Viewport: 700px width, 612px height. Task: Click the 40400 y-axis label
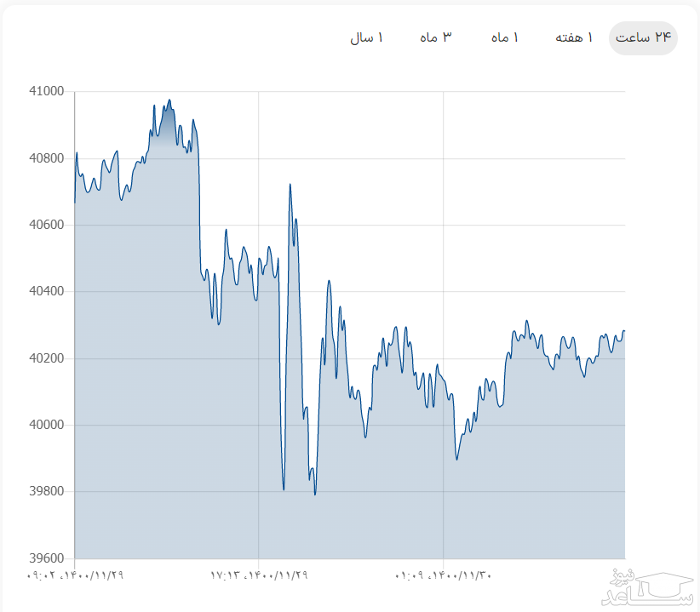click(46, 292)
